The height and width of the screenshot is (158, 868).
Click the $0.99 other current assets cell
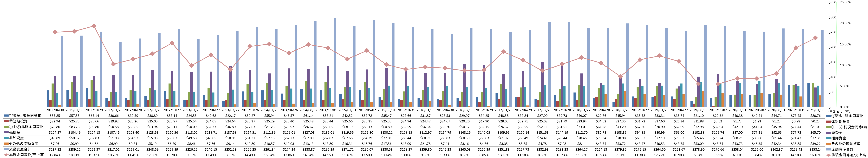[74, 144]
